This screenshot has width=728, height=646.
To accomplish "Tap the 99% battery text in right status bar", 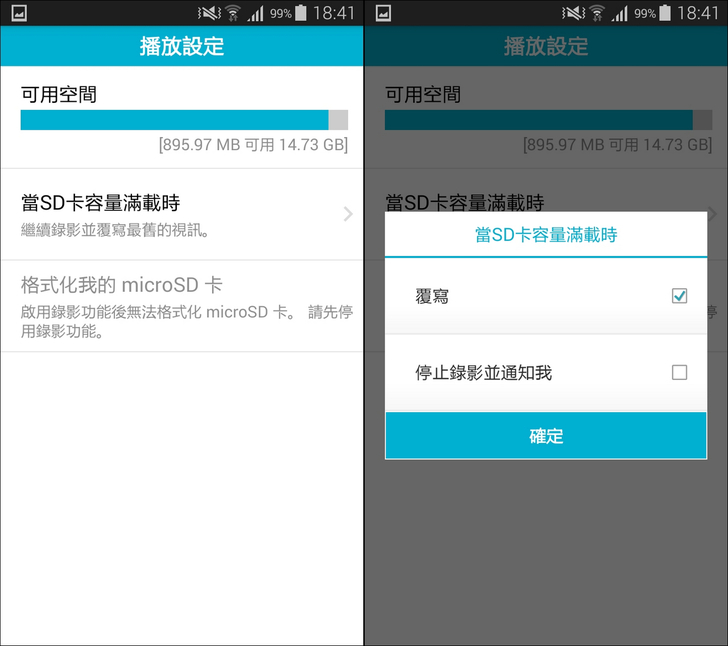I will [x=645, y=13].
